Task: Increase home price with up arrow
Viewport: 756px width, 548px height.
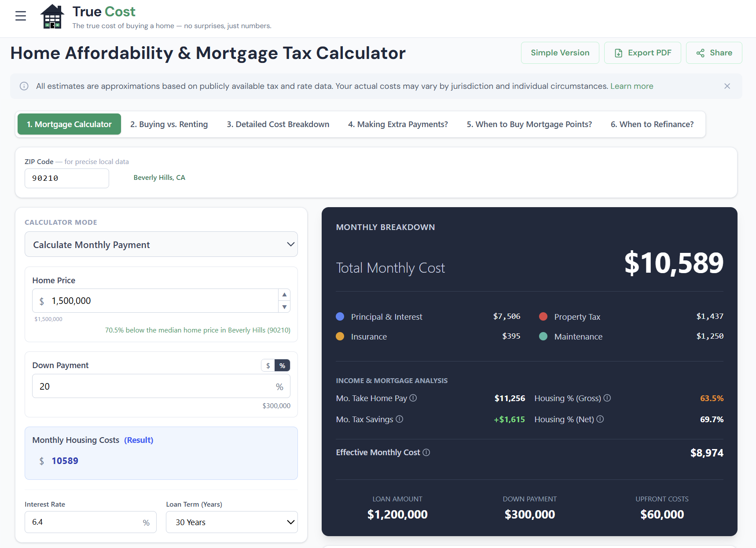Action: 285,295
